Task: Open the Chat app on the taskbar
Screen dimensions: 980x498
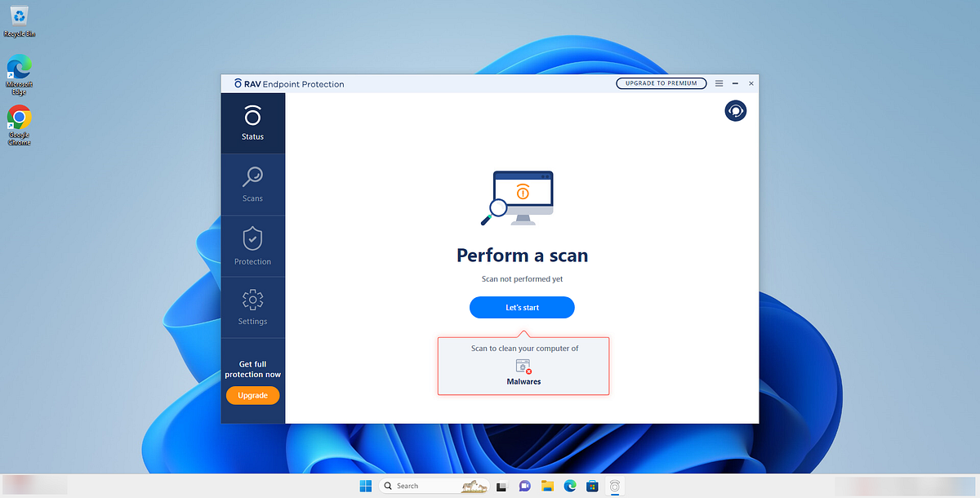Action: (525, 486)
